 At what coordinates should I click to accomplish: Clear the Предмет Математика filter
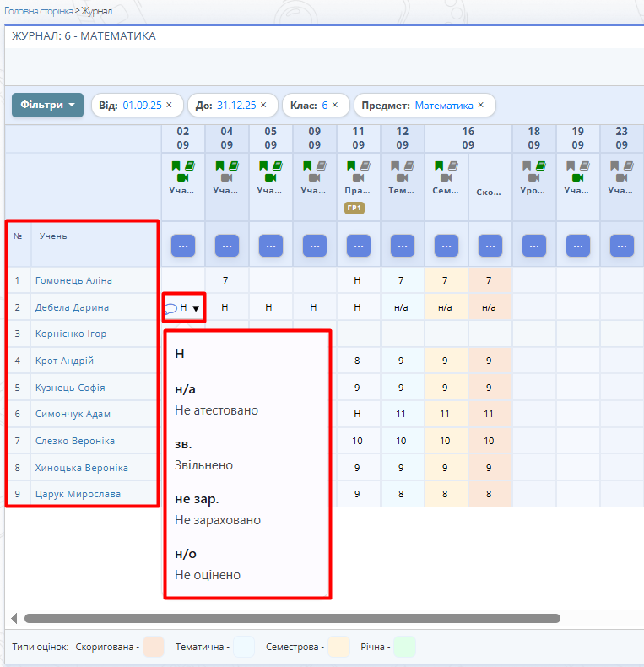pos(481,106)
